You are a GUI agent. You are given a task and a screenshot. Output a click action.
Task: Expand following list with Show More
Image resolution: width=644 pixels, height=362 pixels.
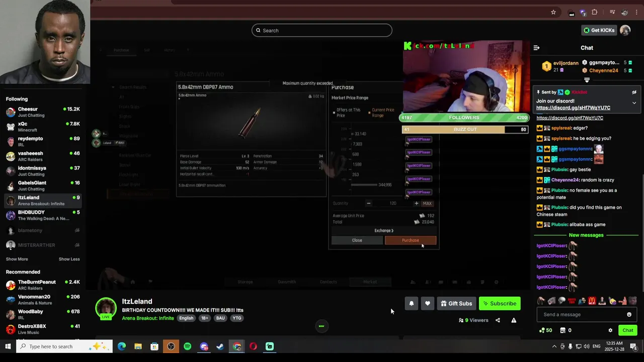(17, 259)
